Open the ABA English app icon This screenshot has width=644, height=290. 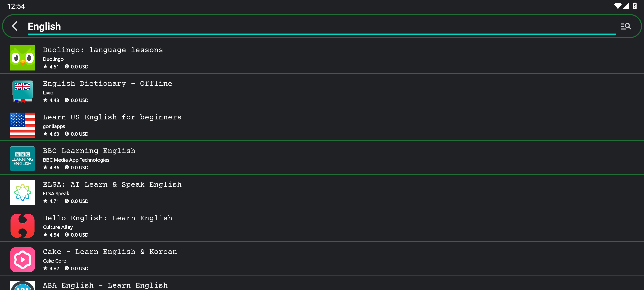tap(23, 285)
